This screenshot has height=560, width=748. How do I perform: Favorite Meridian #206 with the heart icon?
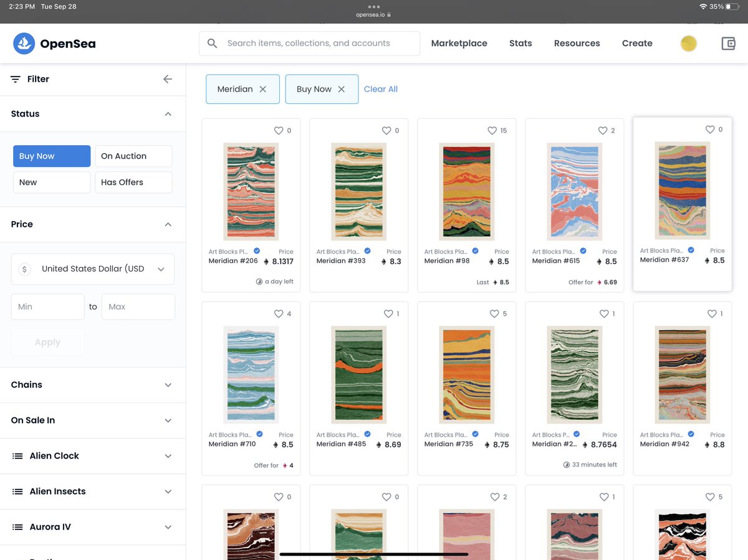(279, 131)
